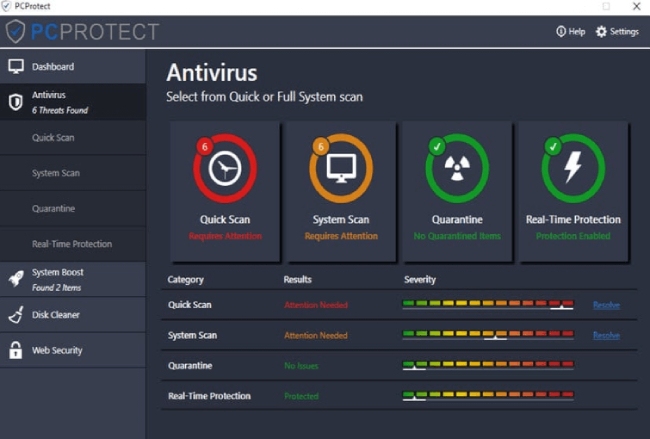
Task: Open the Help icon in header
Action: tap(560, 32)
